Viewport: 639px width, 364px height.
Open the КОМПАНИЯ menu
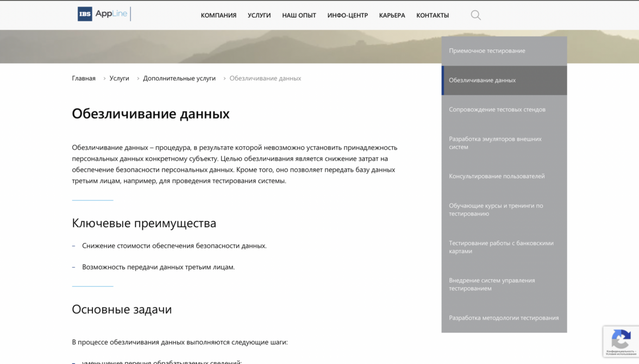pyautogui.click(x=218, y=16)
